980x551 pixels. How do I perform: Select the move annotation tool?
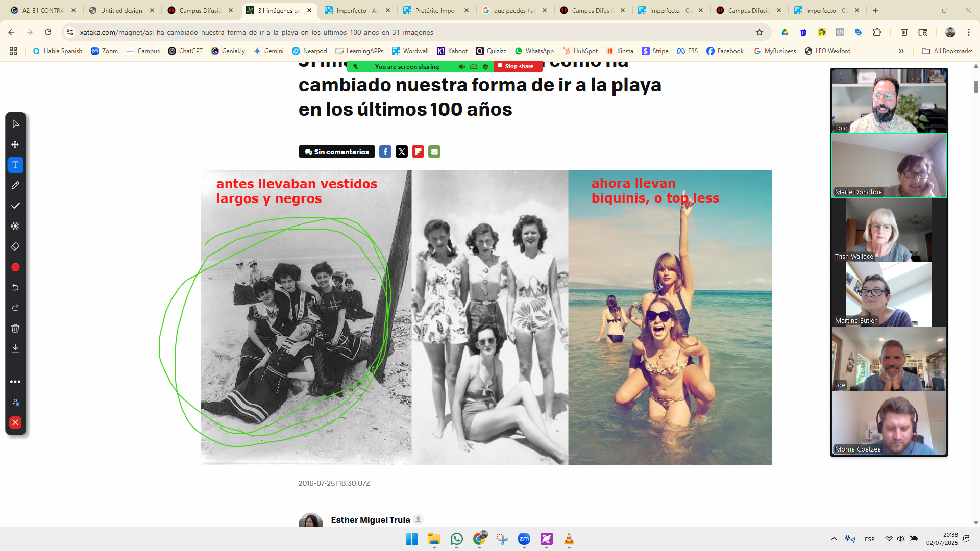tap(15, 144)
